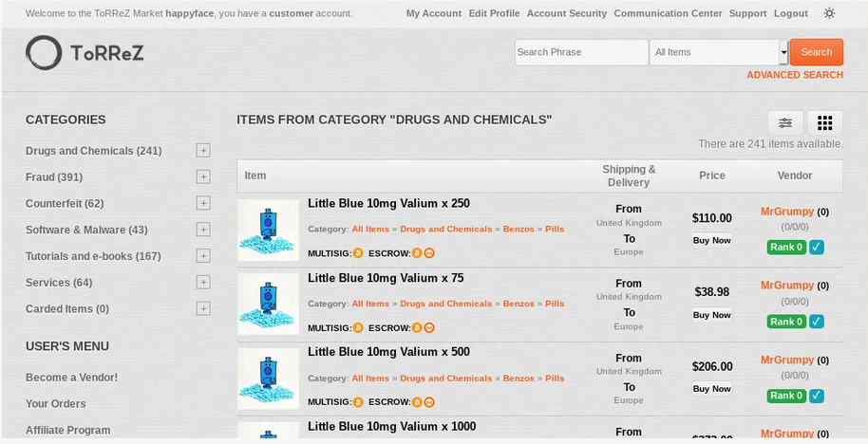Click the ToRReZ circle logo
The width and height of the screenshot is (868, 444).
(44, 52)
